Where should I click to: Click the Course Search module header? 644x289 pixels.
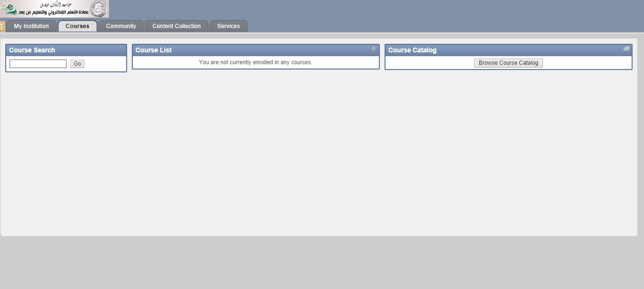[66, 50]
